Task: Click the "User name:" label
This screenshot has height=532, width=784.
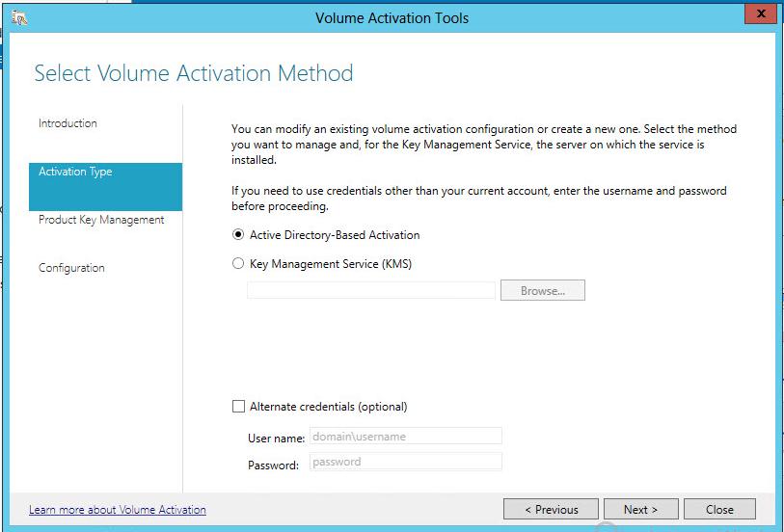Action: 276,439
